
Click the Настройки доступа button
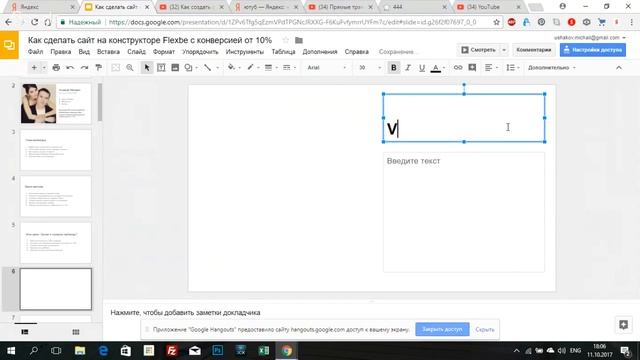(x=593, y=50)
